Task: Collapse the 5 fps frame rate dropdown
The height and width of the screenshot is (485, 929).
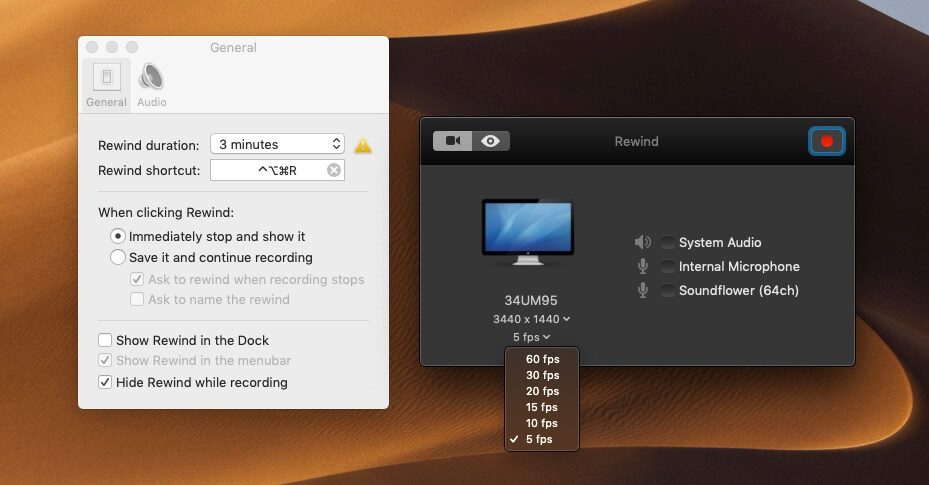Action: point(531,337)
